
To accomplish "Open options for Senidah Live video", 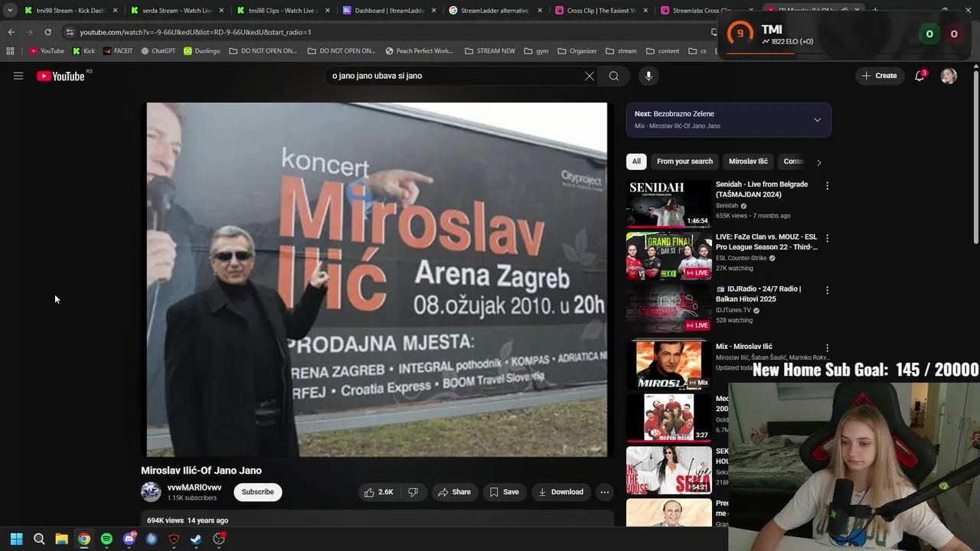I will (x=827, y=185).
